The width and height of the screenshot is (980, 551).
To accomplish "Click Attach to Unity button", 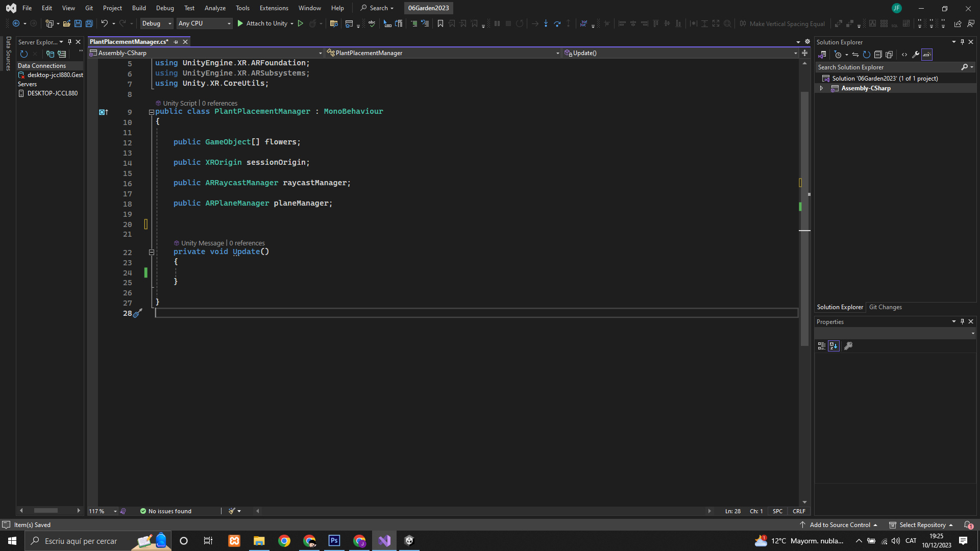I will click(x=265, y=23).
